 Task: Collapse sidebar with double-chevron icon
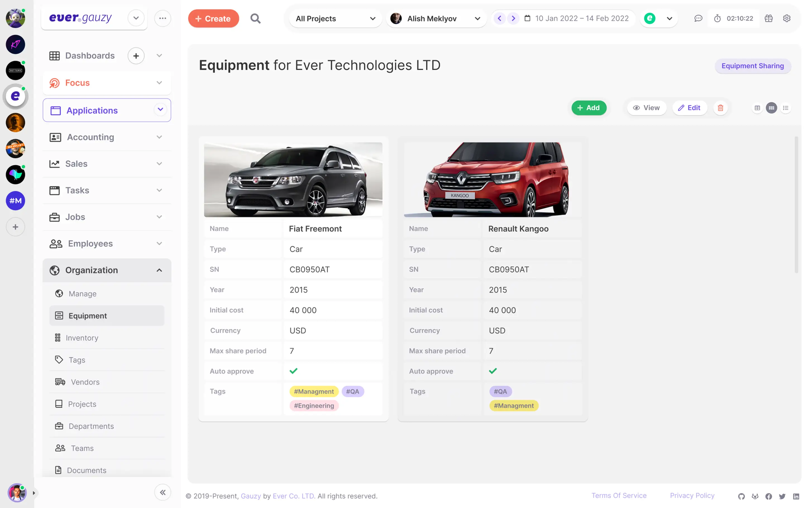click(x=163, y=493)
